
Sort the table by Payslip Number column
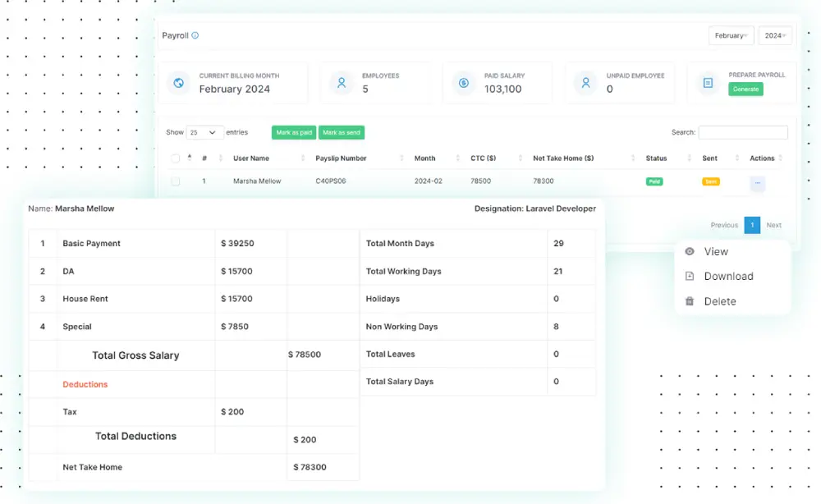pos(341,158)
